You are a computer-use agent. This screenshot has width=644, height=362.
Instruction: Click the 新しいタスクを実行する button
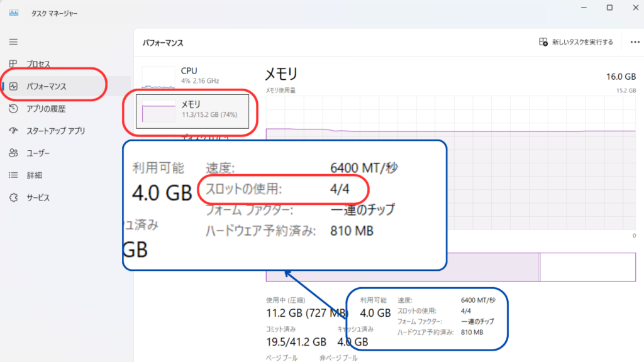coord(575,42)
